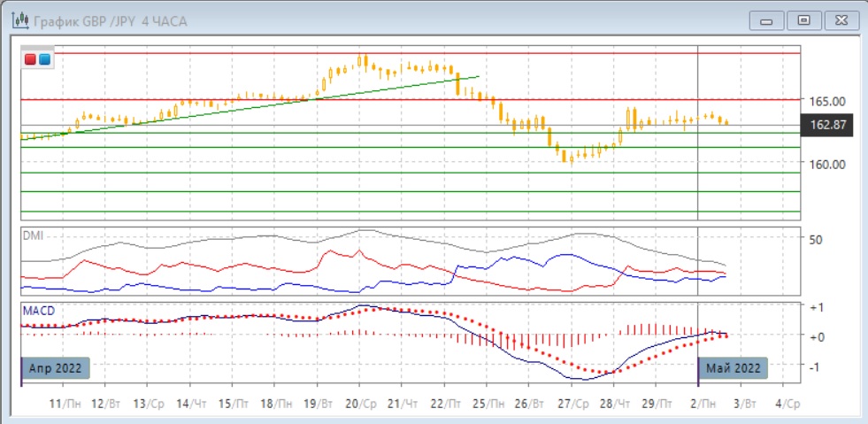Maximize the GBP/JPY chart window
Image resolution: width=868 pixels, height=424 pixels.
tap(803, 20)
